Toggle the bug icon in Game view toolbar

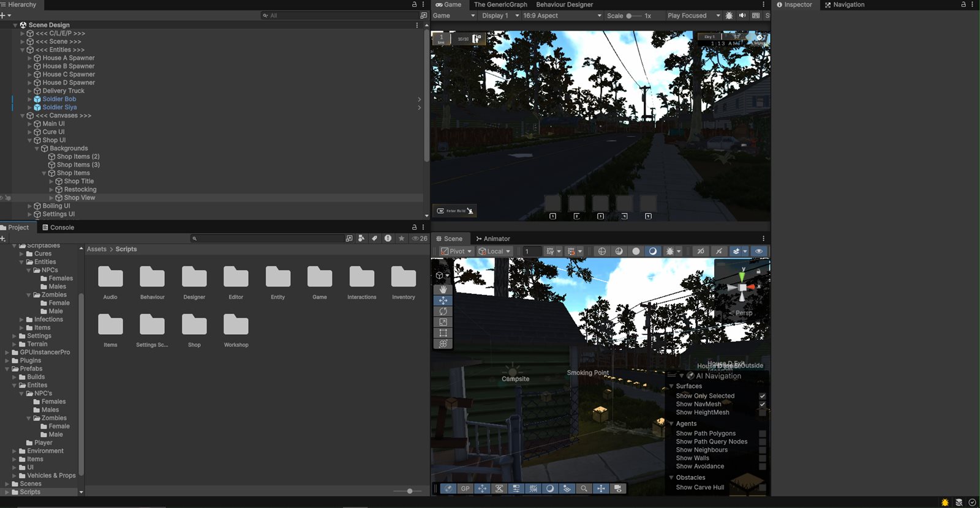coord(729,15)
